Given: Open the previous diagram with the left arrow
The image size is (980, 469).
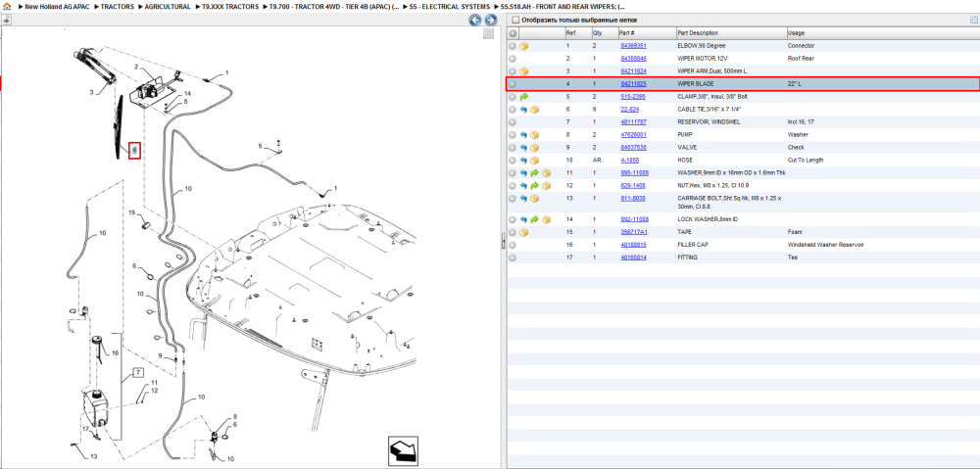Looking at the screenshot, I should coord(475,20).
